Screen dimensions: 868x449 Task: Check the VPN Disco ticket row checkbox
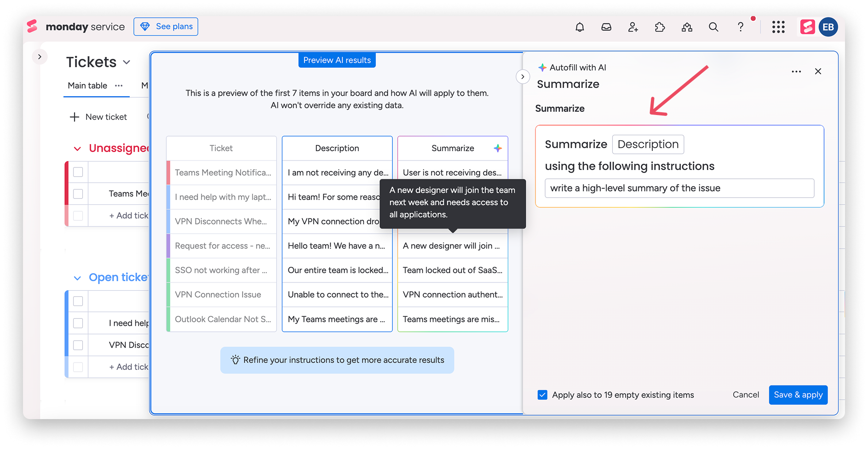click(78, 345)
